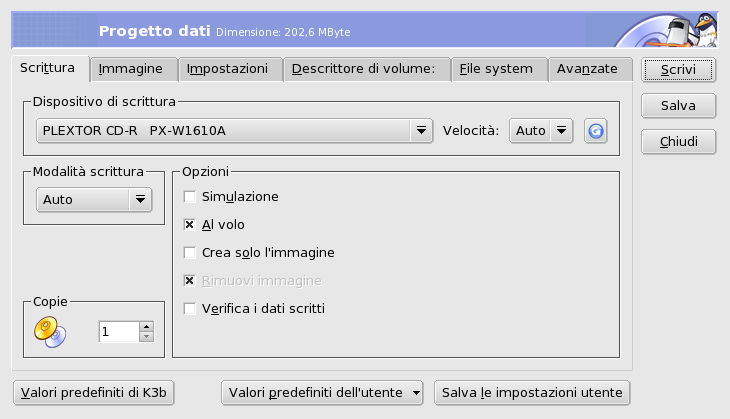
Task: Enable Verifica i dati scritti
Action: coord(190,309)
